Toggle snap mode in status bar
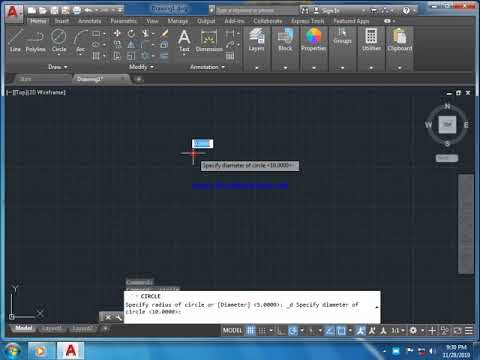 point(263,331)
